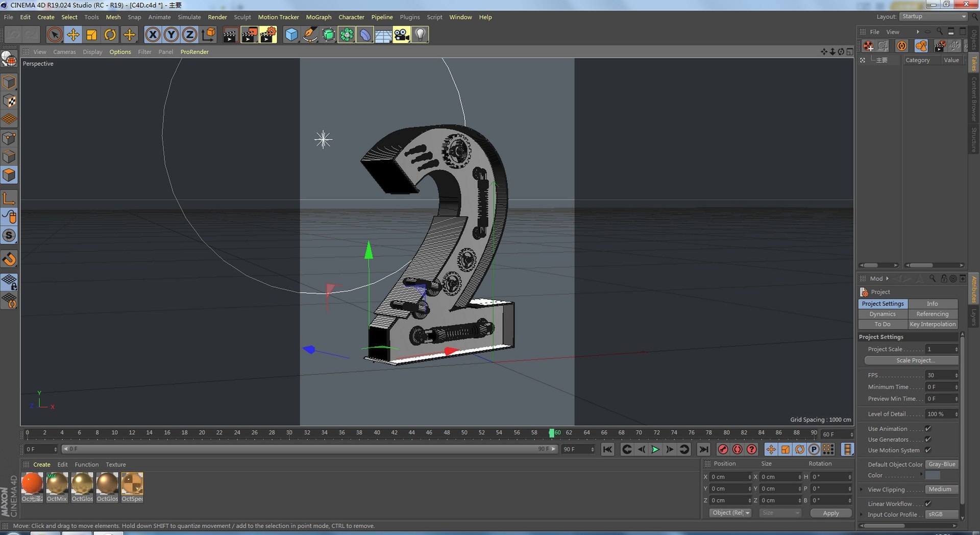The image size is (980, 535).
Task: Toggle Use Animation checkbox
Action: 928,428
